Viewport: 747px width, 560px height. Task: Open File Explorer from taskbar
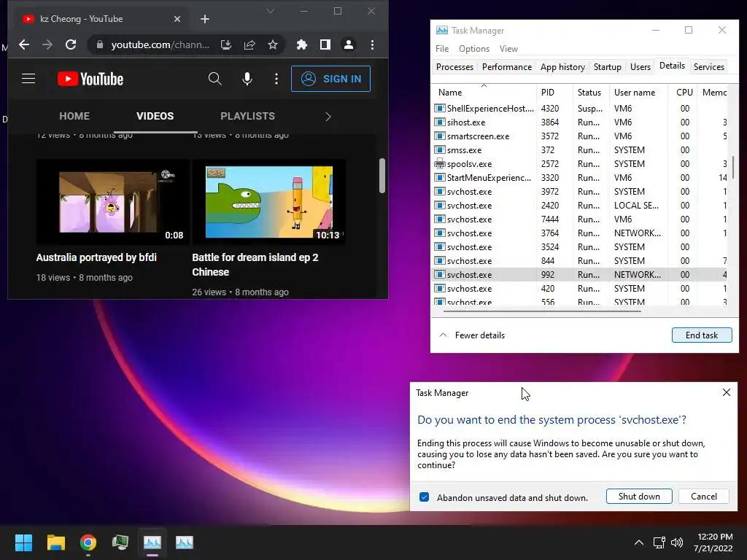pyautogui.click(x=55, y=542)
